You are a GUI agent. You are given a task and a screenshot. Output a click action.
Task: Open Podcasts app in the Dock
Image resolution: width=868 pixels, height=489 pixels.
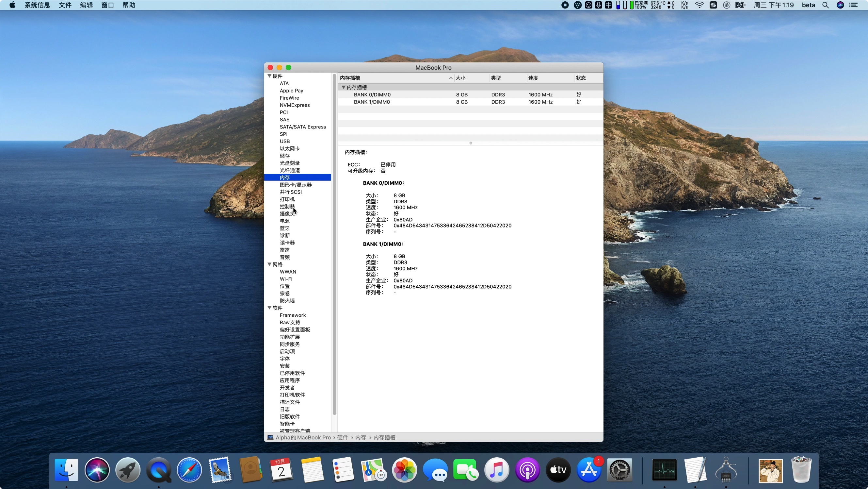[x=527, y=469]
